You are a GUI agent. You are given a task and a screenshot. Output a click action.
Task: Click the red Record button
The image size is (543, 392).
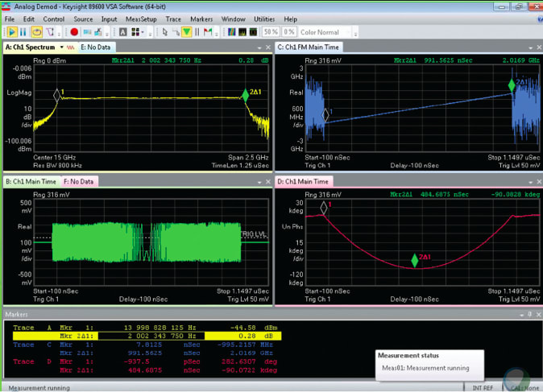[73, 32]
